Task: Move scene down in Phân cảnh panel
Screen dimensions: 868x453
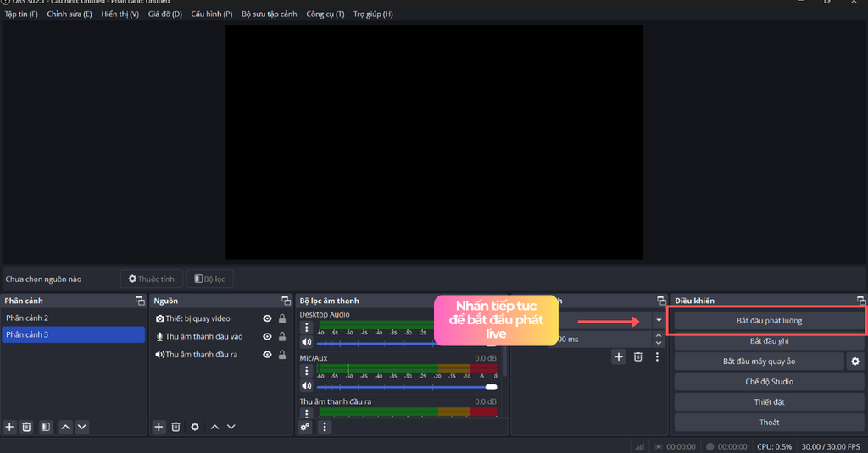Action: pyautogui.click(x=82, y=427)
